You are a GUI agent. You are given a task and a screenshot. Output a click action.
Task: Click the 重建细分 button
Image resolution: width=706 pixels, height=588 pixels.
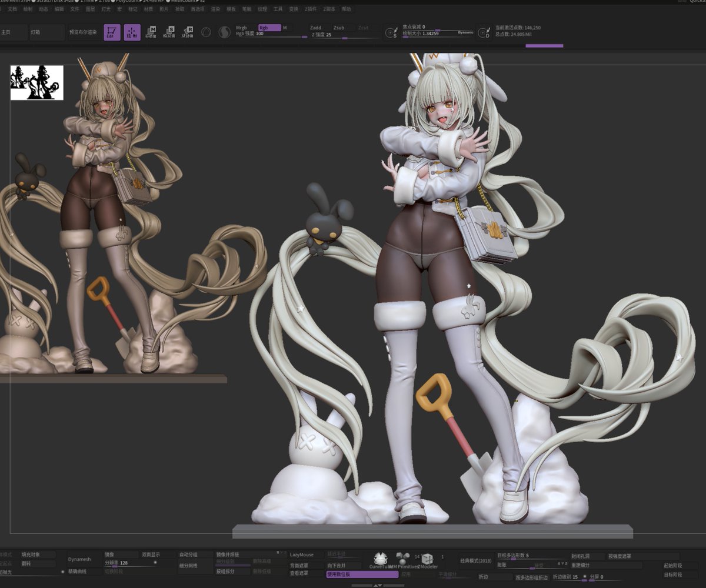click(x=606, y=565)
